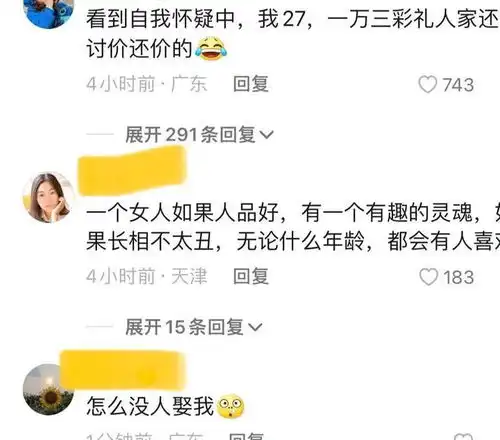The width and height of the screenshot is (500, 440).
Task: Expand 291 replies
Action: pyautogui.click(x=199, y=135)
